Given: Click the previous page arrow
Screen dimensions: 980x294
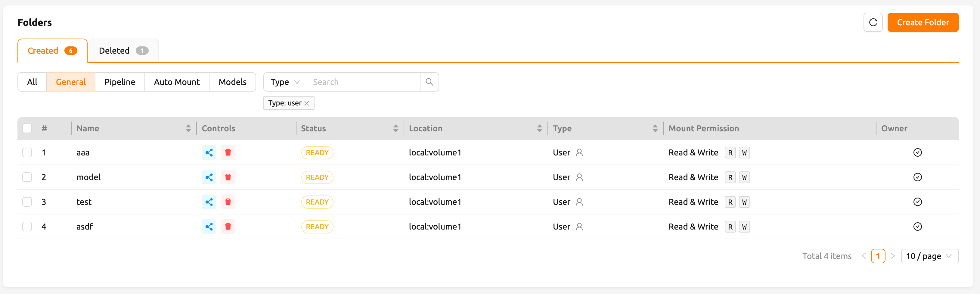Looking at the screenshot, I should [x=864, y=256].
